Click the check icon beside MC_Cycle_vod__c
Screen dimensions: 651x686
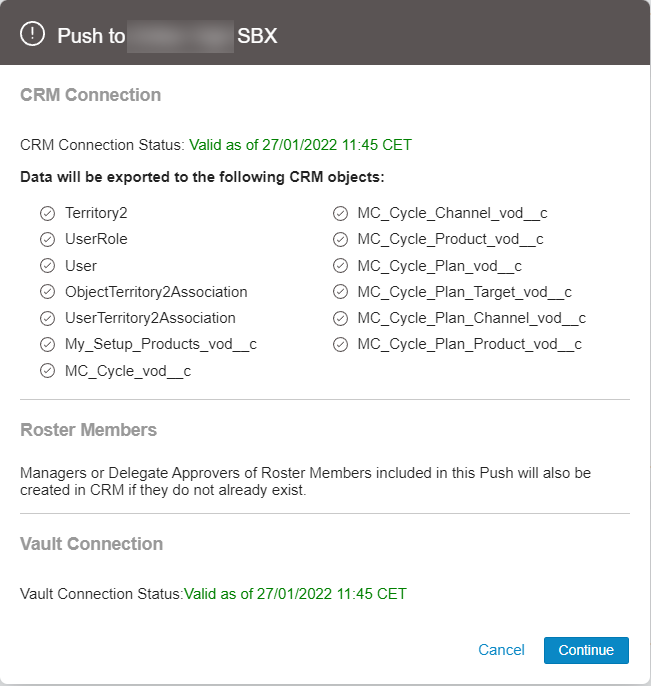47,371
